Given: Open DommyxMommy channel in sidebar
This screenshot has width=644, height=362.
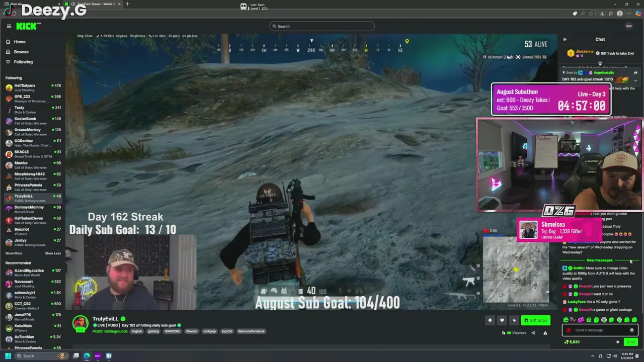Looking at the screenshot, I should coord(33,209).
